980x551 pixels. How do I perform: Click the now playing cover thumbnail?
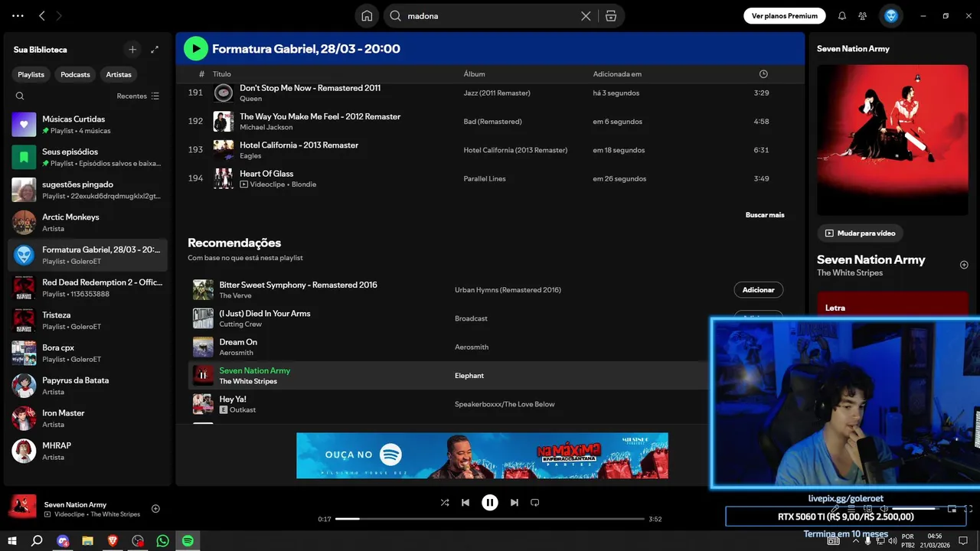[22, 507]
